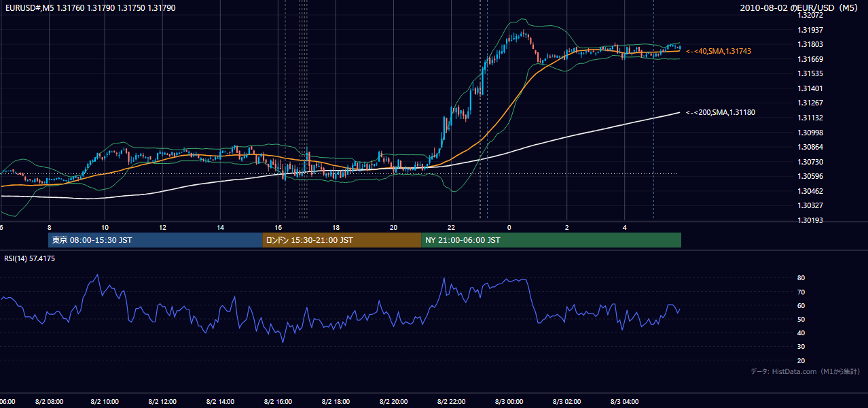Image resolution: width=868 pixels, height=408 pixels.
Task: Click hour label 14 on price chart axis
Action: [221, 227]
